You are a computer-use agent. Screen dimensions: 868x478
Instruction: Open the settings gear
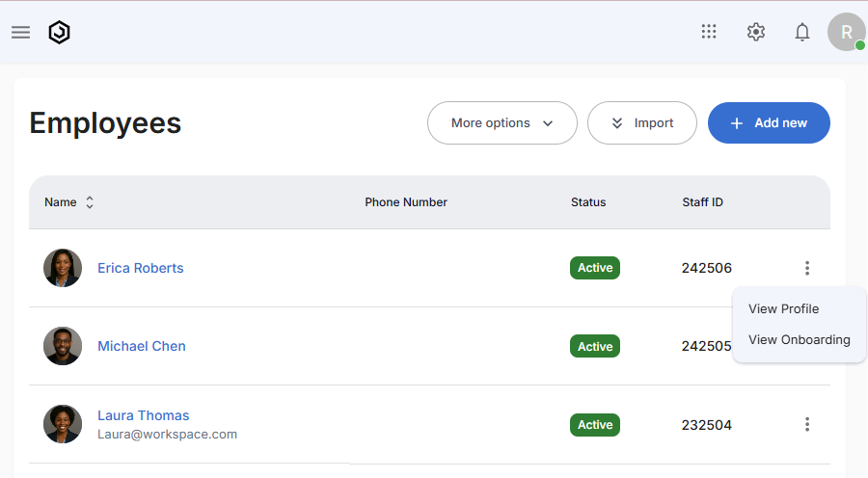(x=756, y=32)
